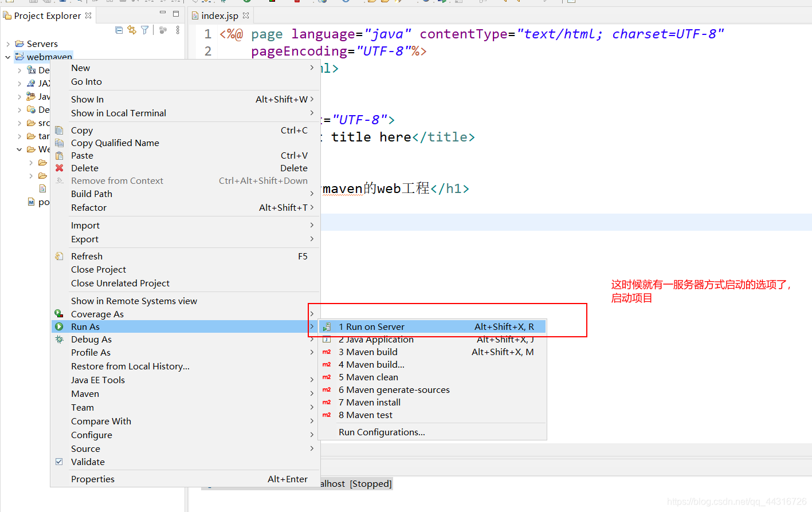Close the Project Explorer view tab
This screenshot has width=812, height=512.
[x=88, y=15]
